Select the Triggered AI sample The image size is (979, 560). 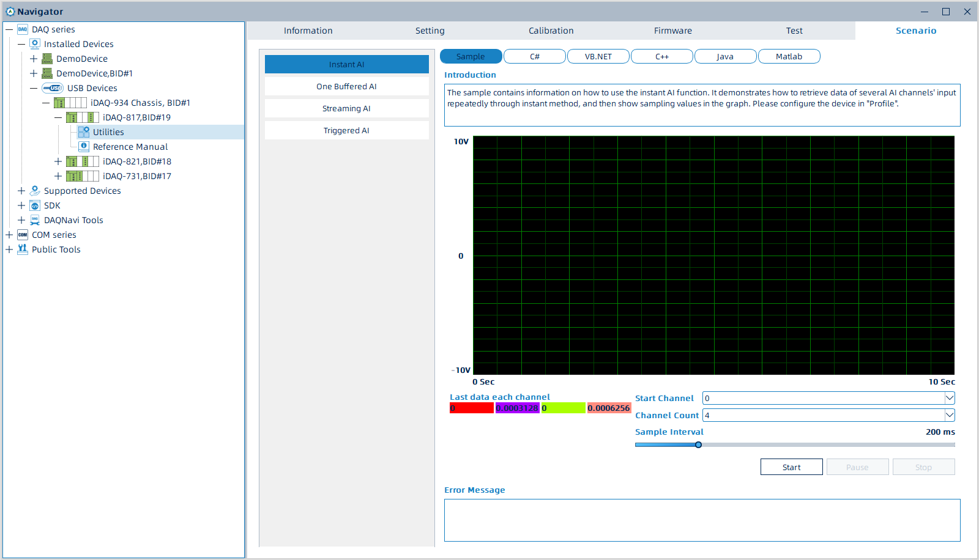tap(346, 130)
